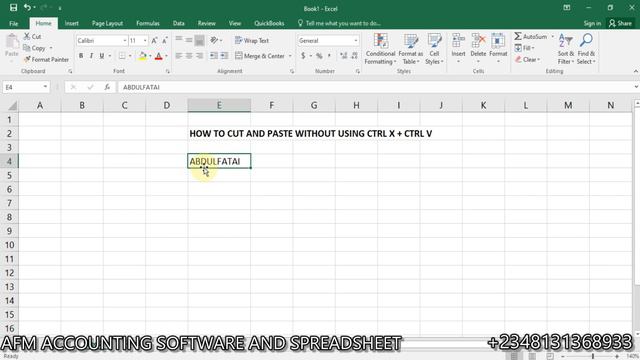Click the formula bar containing ABDULFATAI
This screenshot has width=640, height=360.
(376, 87)
